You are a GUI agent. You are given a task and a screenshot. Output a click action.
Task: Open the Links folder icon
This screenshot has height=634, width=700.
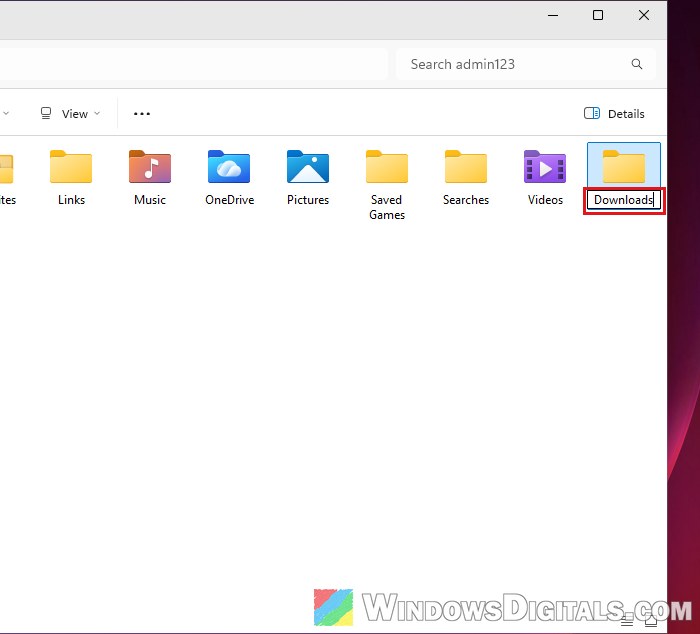(71, 167)
